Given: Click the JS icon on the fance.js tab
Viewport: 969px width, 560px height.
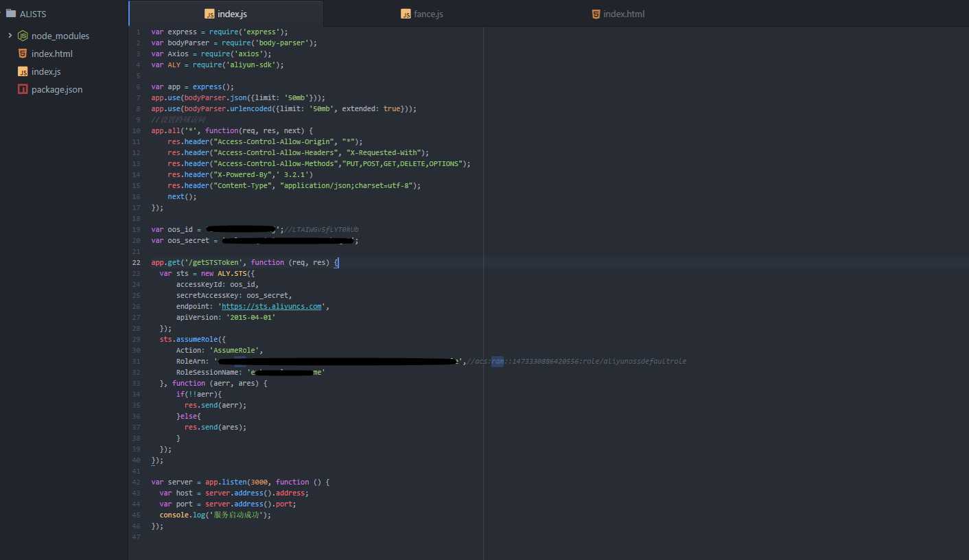Looking at the screenshot, I should pyautogui.click(x=406, y=14).
